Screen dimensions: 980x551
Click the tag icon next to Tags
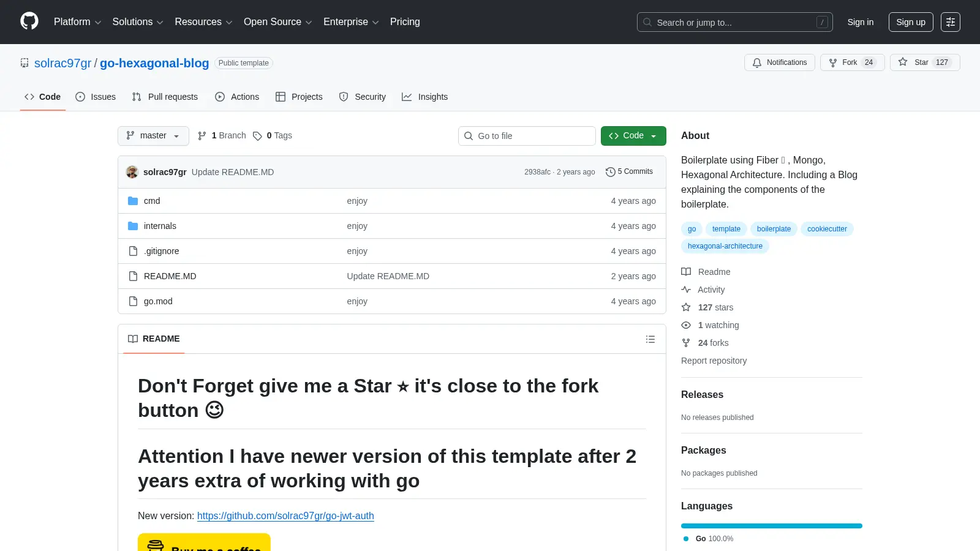(257, 136)
